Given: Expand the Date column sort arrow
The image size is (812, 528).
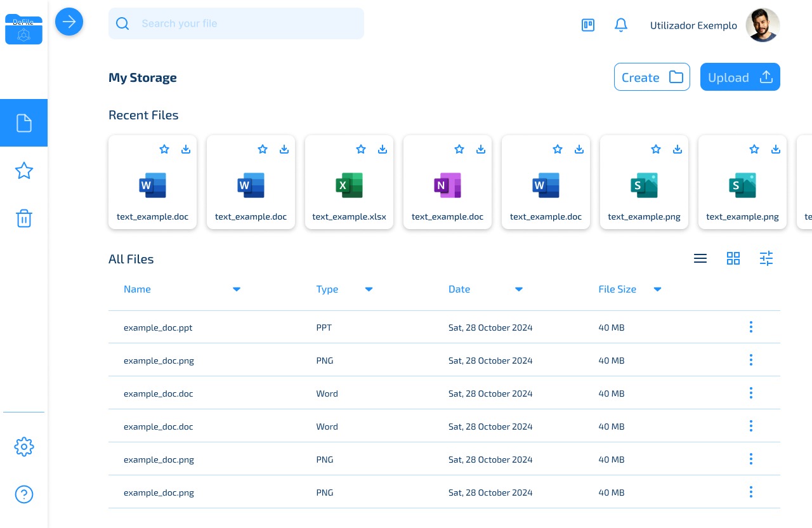Looking at the screenshot, I should [x=519, y=289].
